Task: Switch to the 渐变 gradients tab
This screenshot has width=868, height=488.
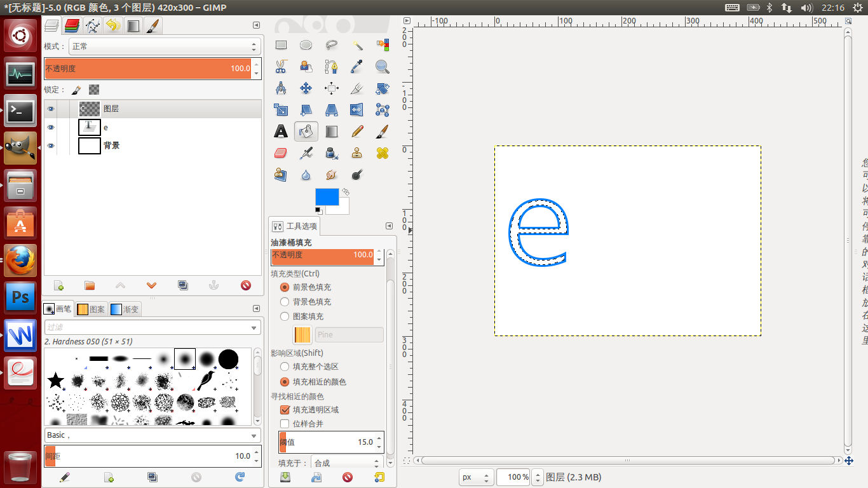Action: click(125, 309)
